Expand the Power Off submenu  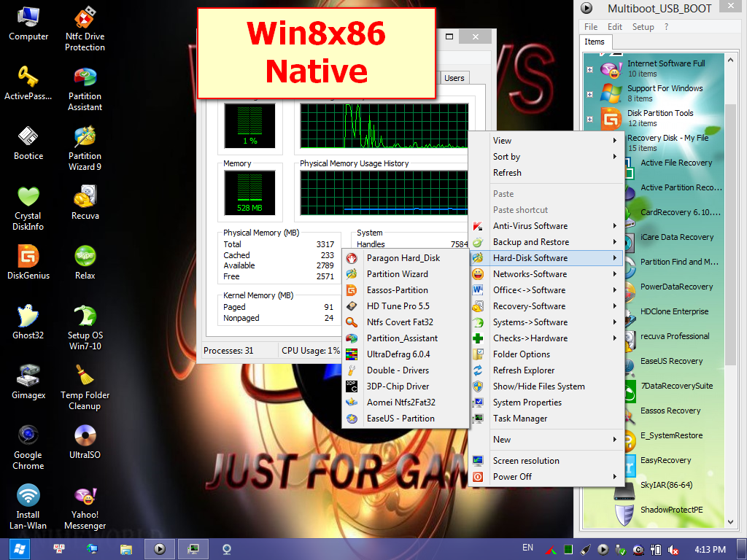pyautogui.click(x=546, y=477)
